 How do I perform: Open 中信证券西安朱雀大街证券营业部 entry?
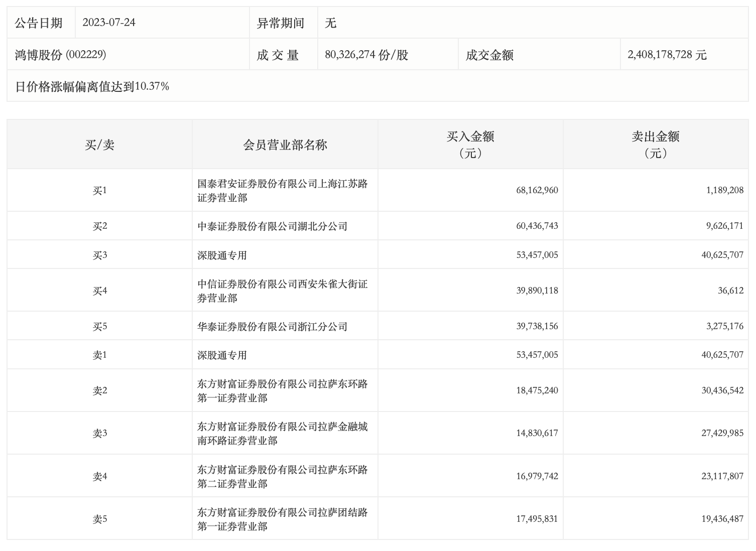pyautogui.click(x=282, y=291)
